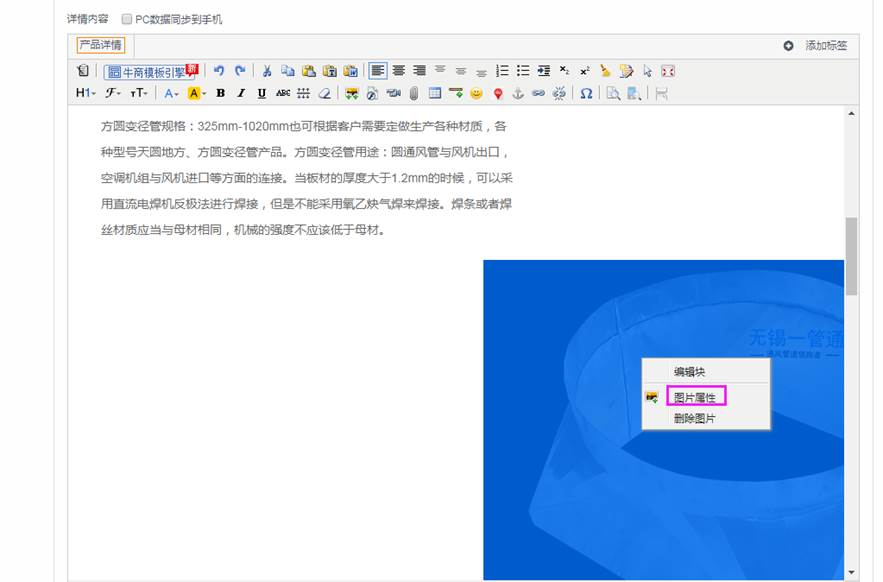Click the editor scrollbar up arrow

click(851, 113)
